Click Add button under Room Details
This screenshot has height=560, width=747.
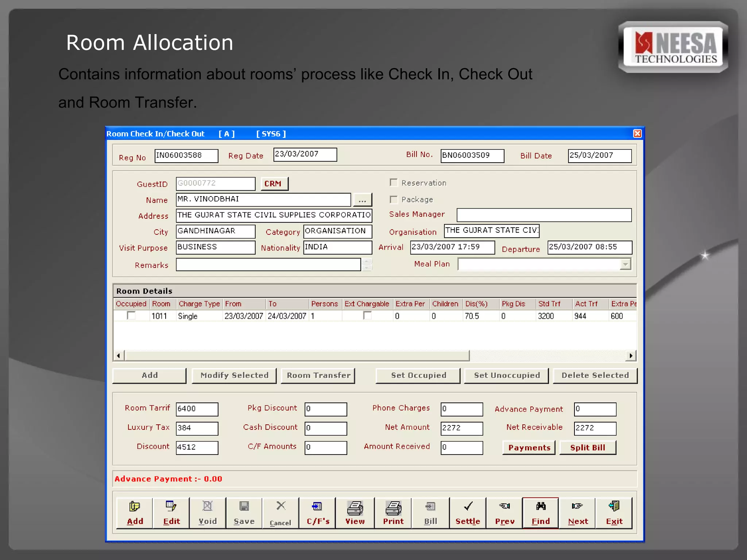(x=150, y=375)
